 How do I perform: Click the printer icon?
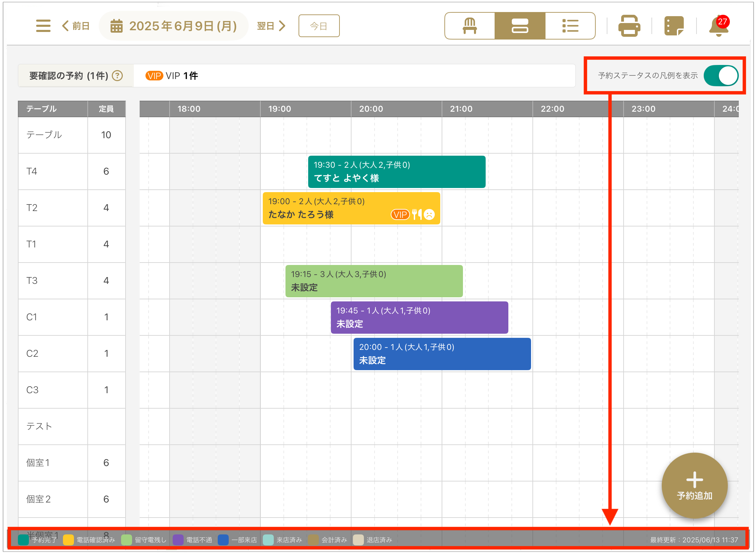629,26
